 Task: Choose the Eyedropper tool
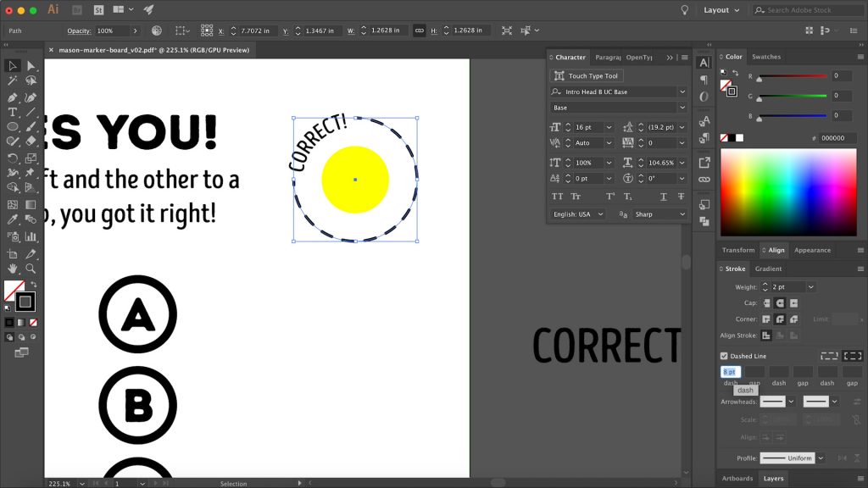(12, 219)
